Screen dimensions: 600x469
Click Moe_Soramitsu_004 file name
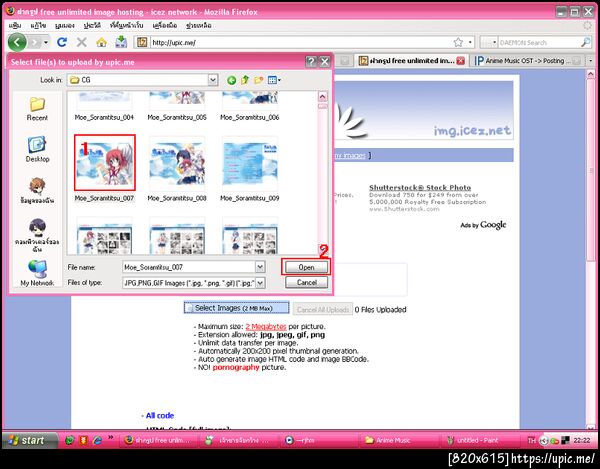pyautogui.click(x=104, y=117)
